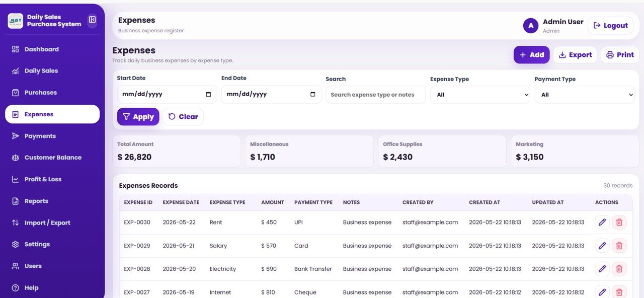Edit expense EXP-0030 with pencil icon
Screen dimensions: 644x298
[602, 222]
